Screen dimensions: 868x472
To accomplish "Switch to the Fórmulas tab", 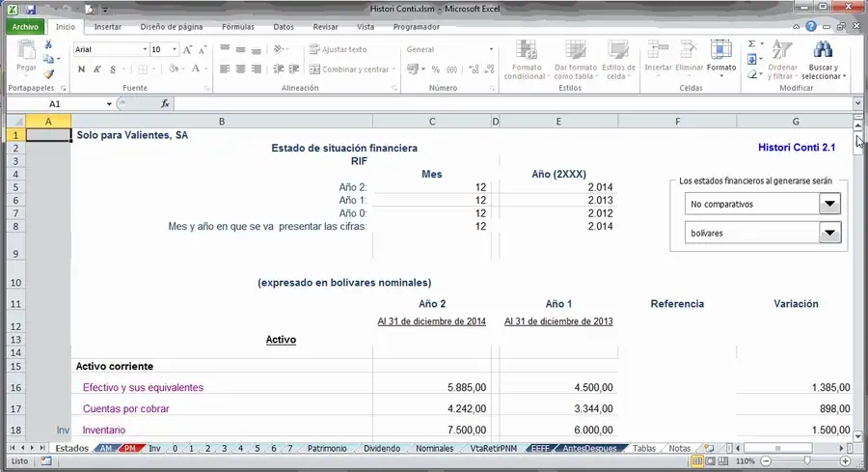I will coord(238,27).
